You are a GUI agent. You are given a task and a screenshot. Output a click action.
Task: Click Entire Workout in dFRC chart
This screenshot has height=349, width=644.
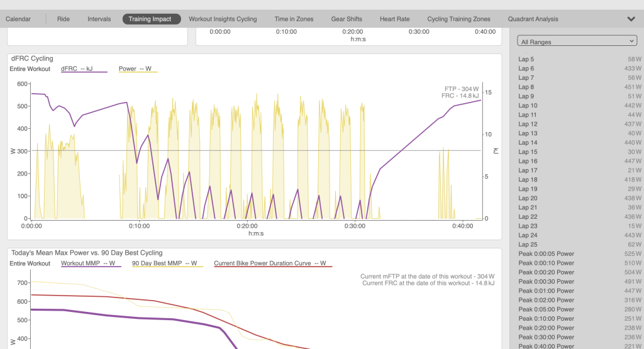point(30,69)
